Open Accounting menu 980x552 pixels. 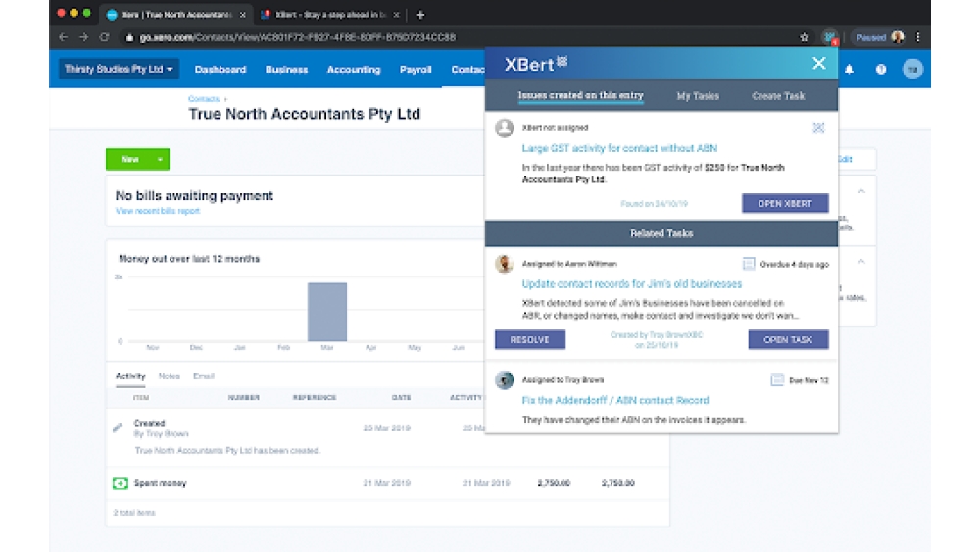click(x=354, y=70)
